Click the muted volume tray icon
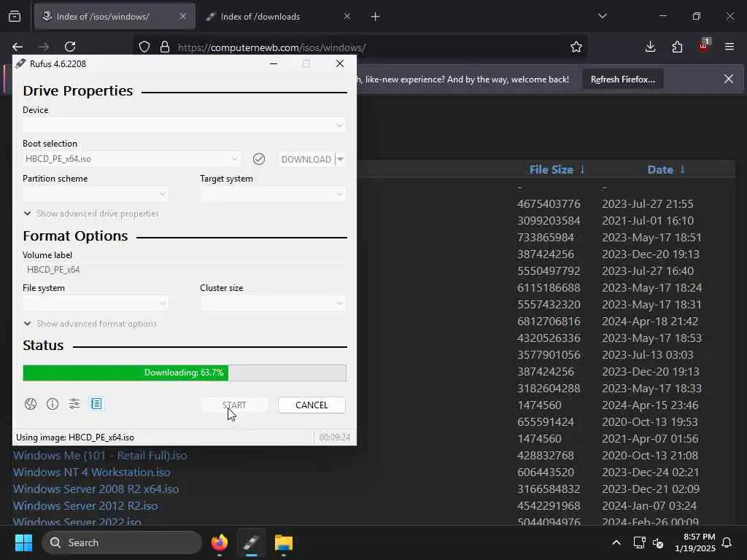Image resolution: width=747 pixels, height=560 pixels. point(659,542)
